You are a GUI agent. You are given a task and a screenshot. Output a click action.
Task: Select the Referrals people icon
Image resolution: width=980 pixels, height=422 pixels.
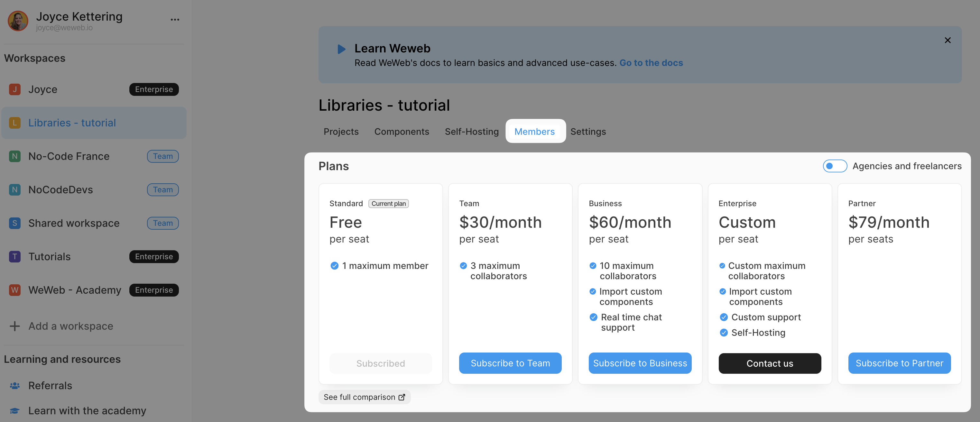click(14, 385)
